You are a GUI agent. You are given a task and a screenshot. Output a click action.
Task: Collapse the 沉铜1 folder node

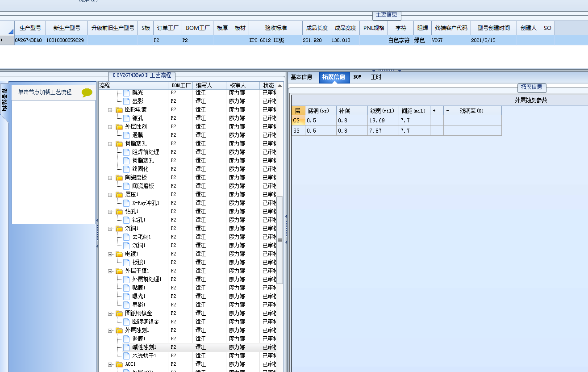pyautogui.click(x=110, y=229)
